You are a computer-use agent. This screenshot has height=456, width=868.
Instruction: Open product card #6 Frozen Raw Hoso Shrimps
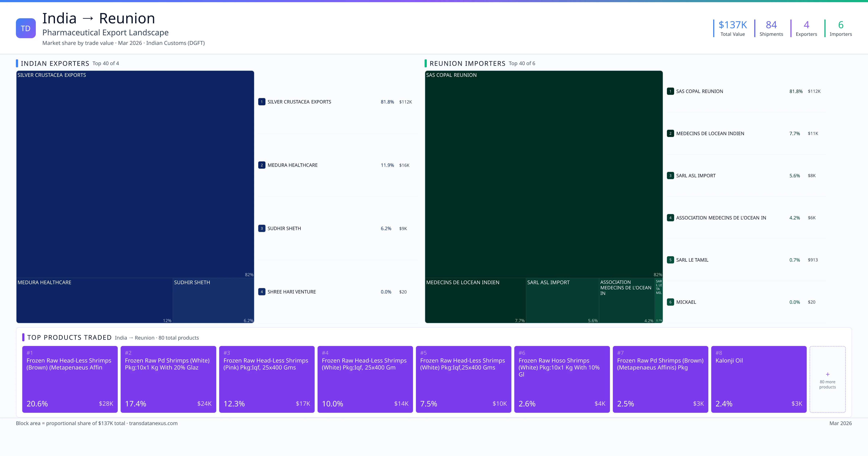pyautogui.click(x=562, y=379)
